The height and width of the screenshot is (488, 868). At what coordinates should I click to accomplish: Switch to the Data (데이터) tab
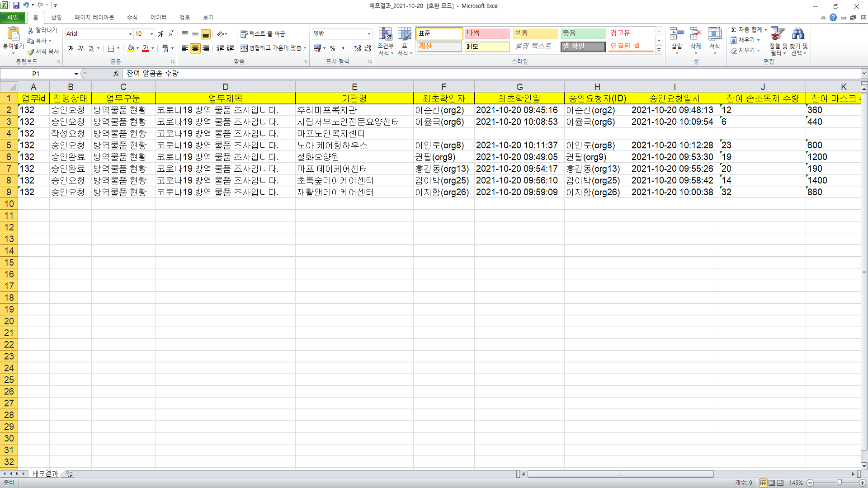(159, 18)
